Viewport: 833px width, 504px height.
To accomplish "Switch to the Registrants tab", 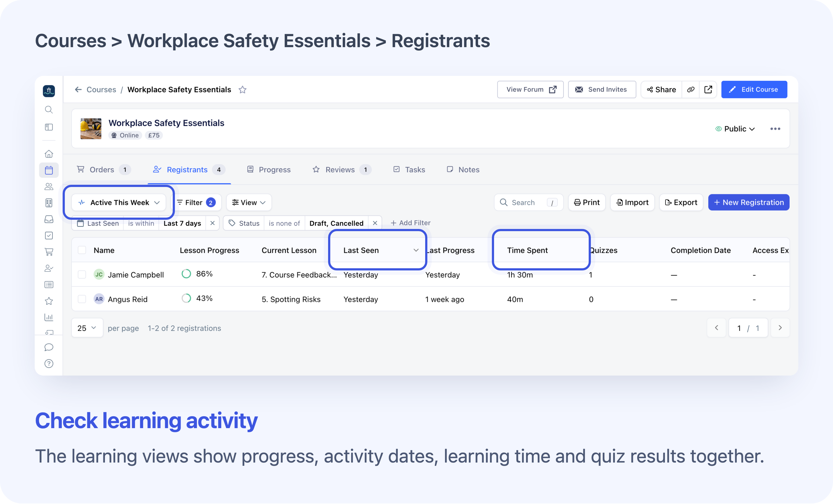I will (189, 170).
